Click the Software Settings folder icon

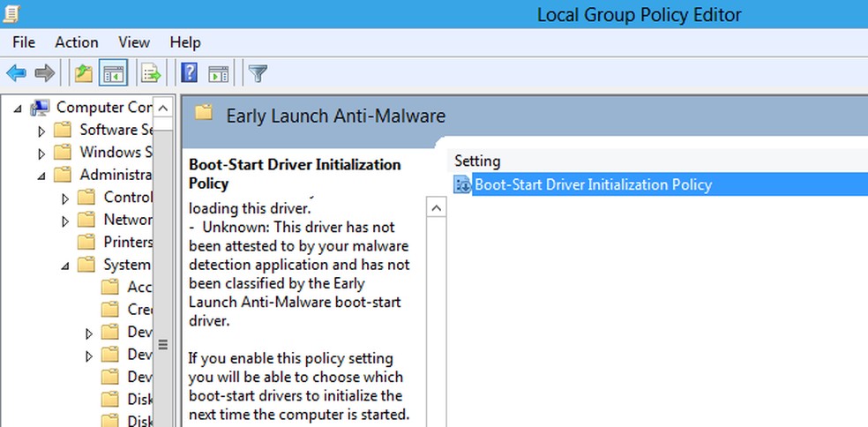point(63,131)
